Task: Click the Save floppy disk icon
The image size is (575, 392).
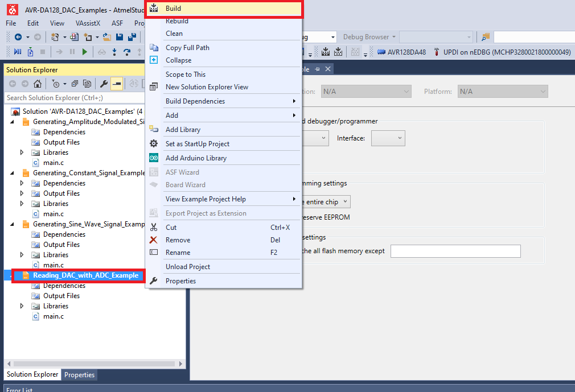Action: pyautogui.click(x=120, y=37)
